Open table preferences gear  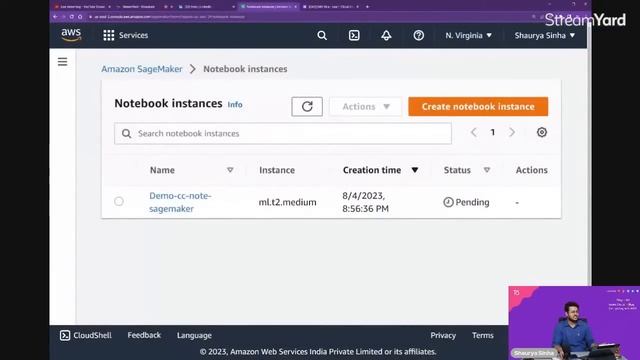[x=542, y=132]
